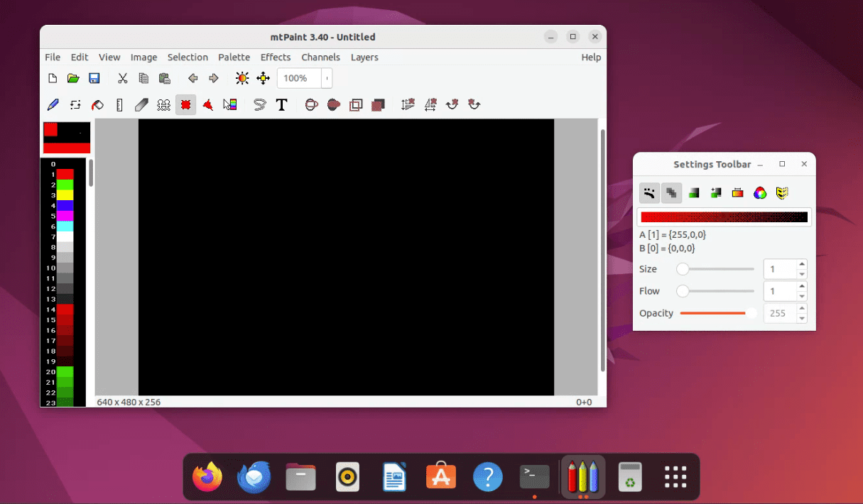Toggle Continuous mode in Settings Toolbar
Viewport: 863px width, 504px height.
(649, 192)
